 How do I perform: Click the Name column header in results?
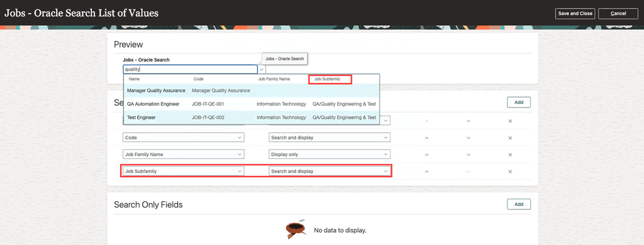point(134,79)
